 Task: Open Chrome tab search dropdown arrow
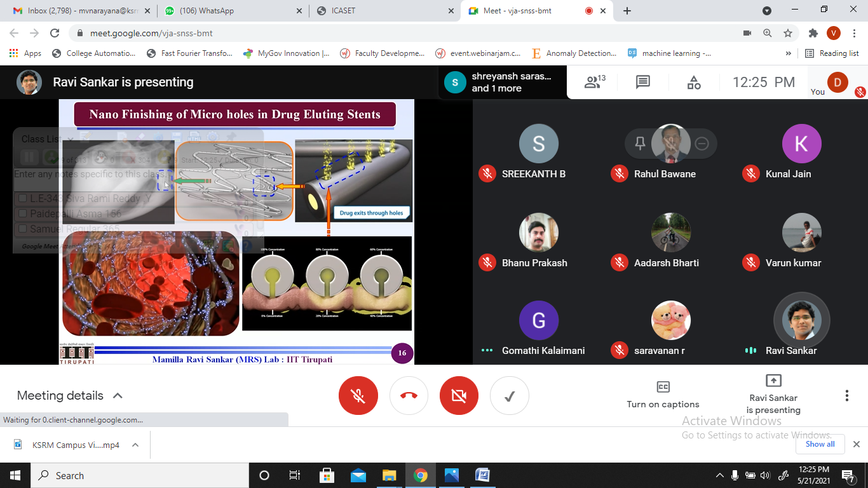click(x=766, y=11)
